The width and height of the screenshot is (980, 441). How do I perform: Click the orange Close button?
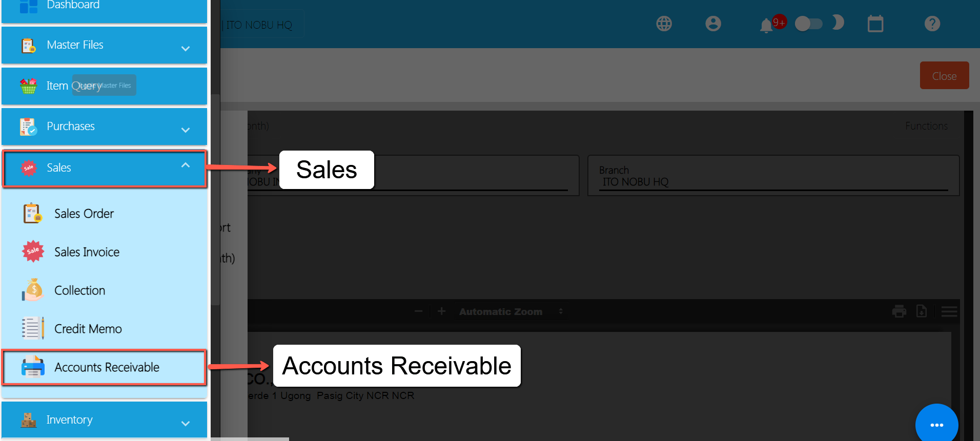coord(944,76)
